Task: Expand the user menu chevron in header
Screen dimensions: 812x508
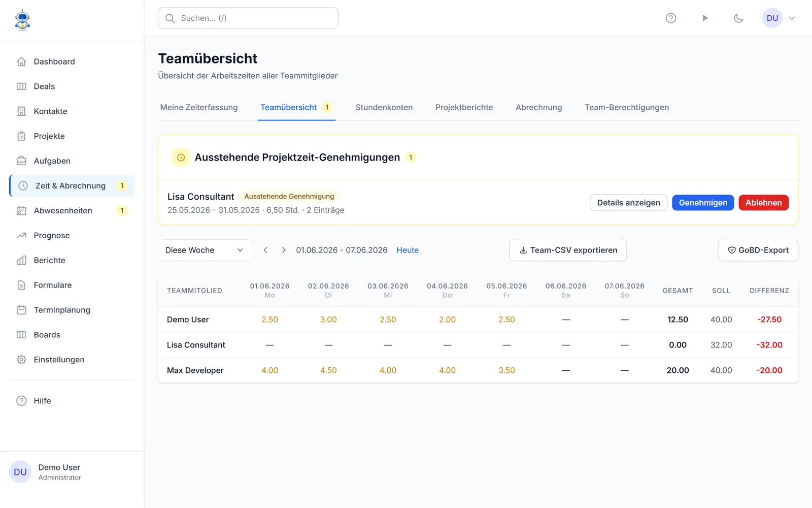Action: pyautogui.click(x=792, y=18)
